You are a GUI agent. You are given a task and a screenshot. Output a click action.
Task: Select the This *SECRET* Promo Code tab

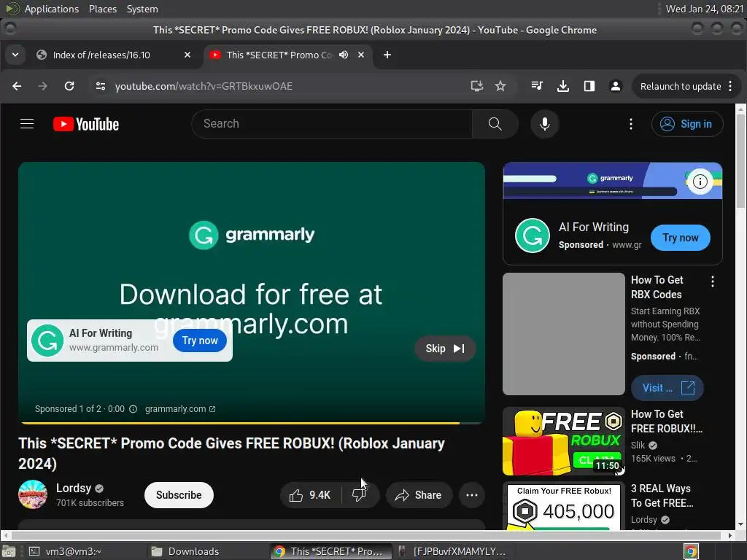tap(279, 55)
